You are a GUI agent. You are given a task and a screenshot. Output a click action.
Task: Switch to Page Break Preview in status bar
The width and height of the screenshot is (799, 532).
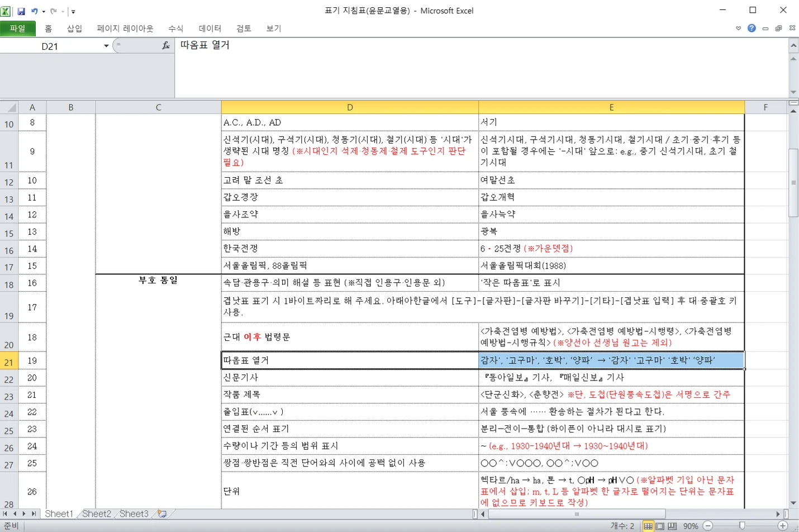tap(672, 526)
